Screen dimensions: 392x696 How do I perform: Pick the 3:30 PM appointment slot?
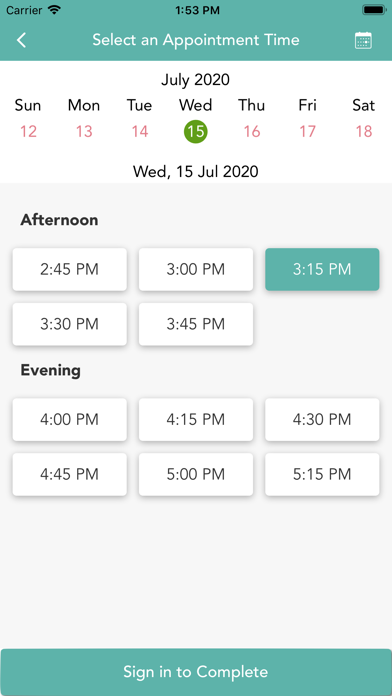[x=70, y=324]
